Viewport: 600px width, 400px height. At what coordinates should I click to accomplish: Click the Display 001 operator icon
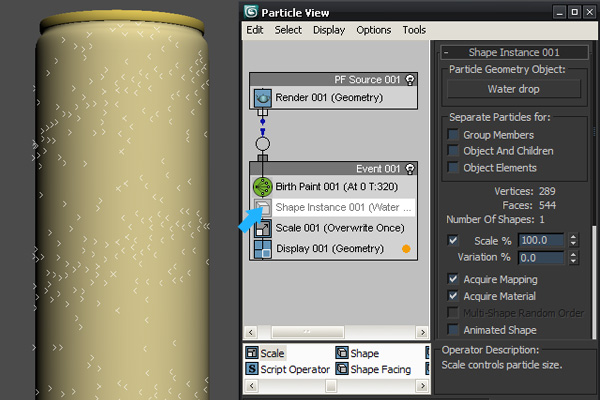(x=262, y=248)
